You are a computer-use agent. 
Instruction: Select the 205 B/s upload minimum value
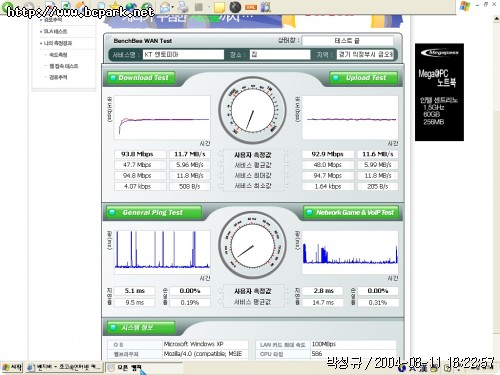[x=378, y=186]
